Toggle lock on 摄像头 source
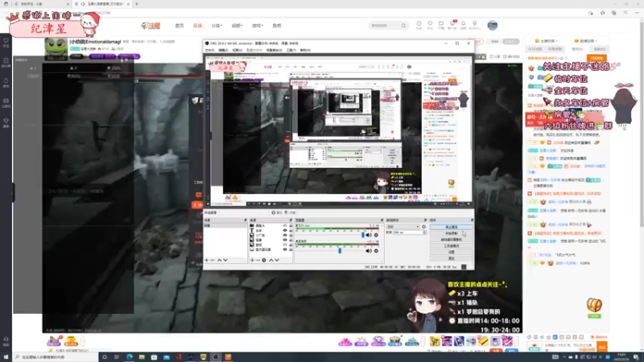 [291, 226]
